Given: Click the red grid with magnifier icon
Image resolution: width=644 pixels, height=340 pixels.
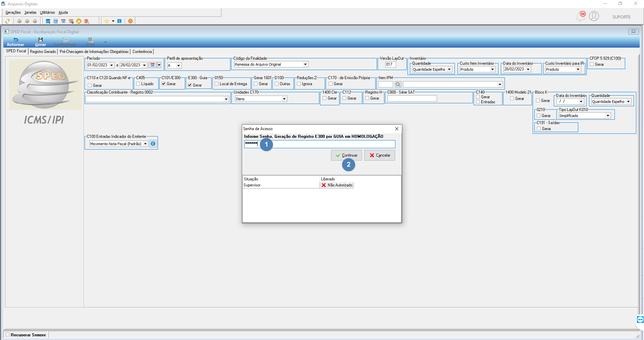Looking at the screenshot, I should click(87, 21).
